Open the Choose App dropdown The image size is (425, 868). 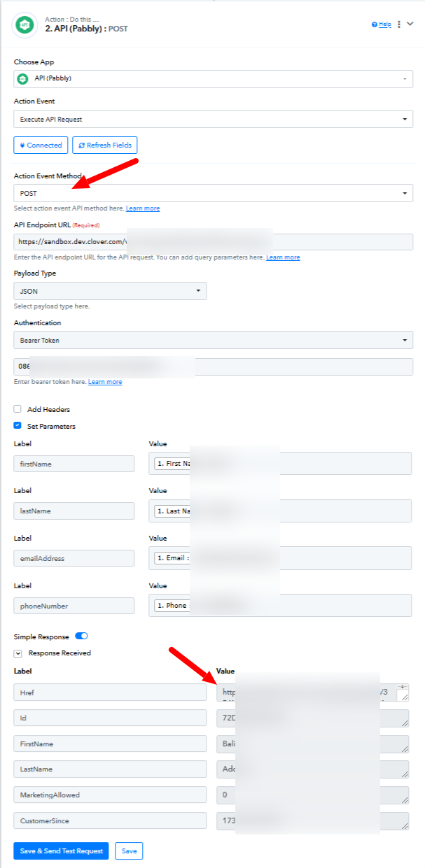(214, 78)
